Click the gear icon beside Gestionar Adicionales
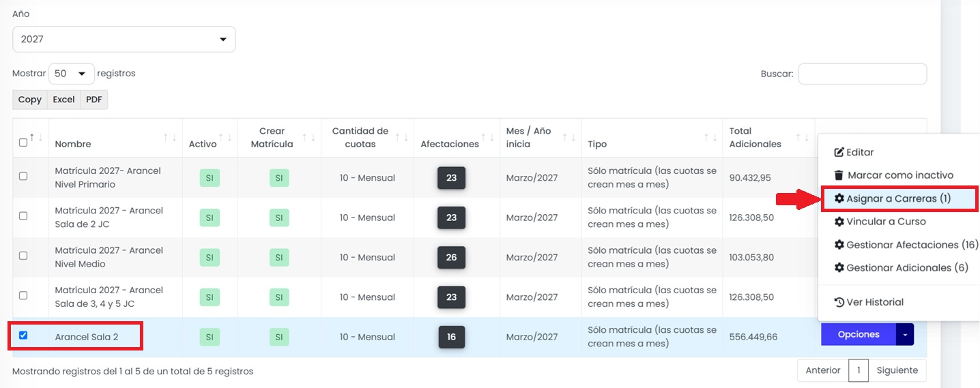The image size is (980, 388). (x=839, y=268)
